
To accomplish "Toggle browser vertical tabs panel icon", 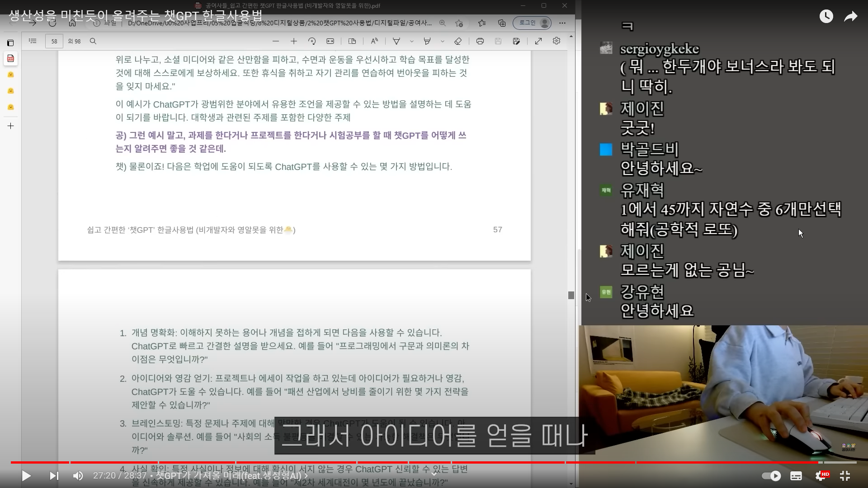I will pyautogui.click(x=10, y=43).
